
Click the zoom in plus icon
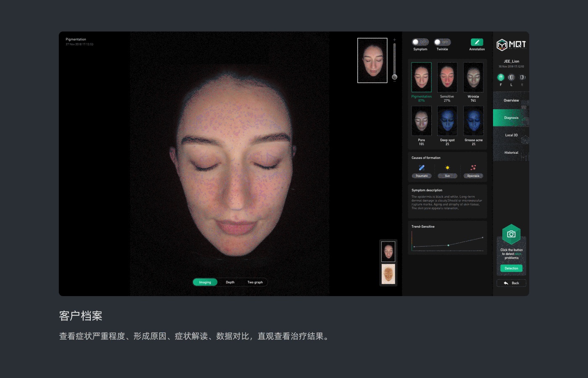[394, 40]
